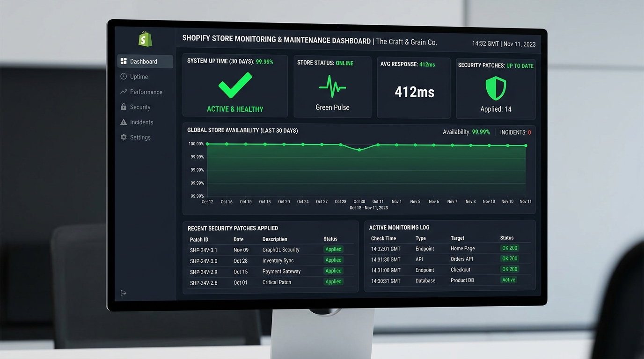
Task: Click patch ID SHP-24V-3.1
Action: pos(204,250)
